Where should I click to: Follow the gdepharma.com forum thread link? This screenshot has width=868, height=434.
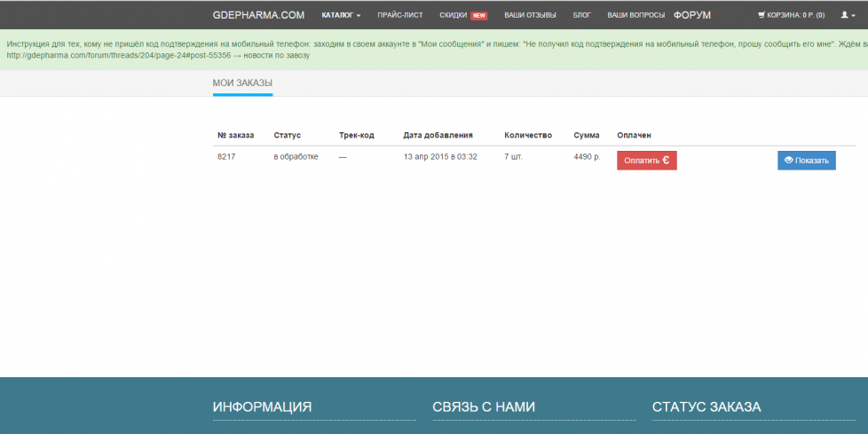click(118, 55)
